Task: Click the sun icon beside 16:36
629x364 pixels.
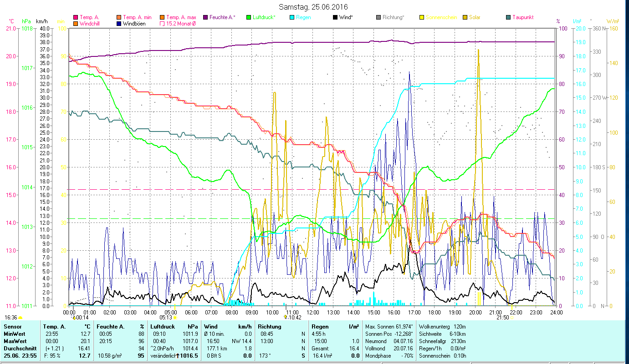Action: tap(20, 318)
